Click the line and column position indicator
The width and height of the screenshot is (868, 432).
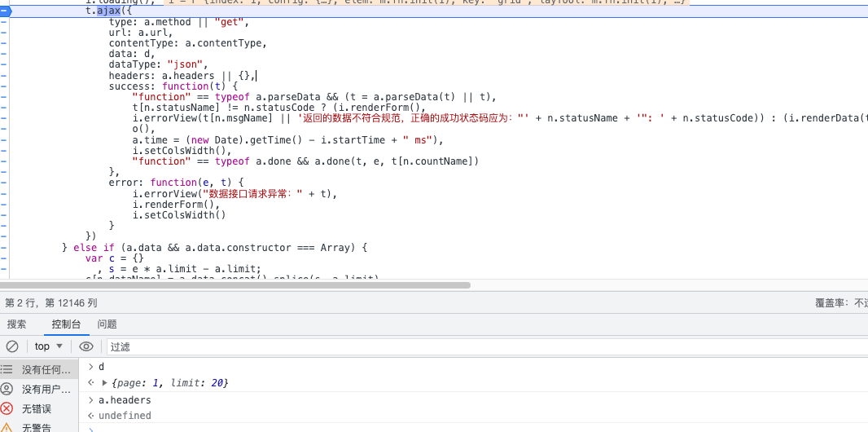(x=51, y=302)
